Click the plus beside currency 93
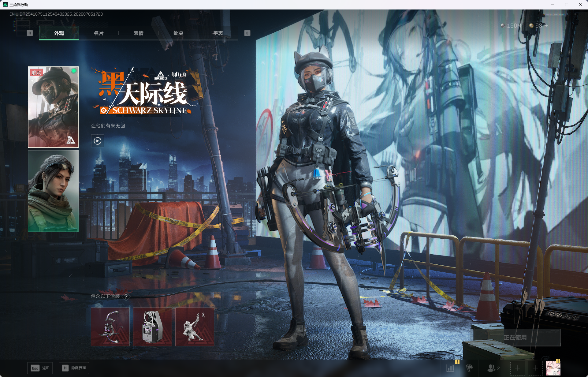The image size is (588, 377). (546, 26)
